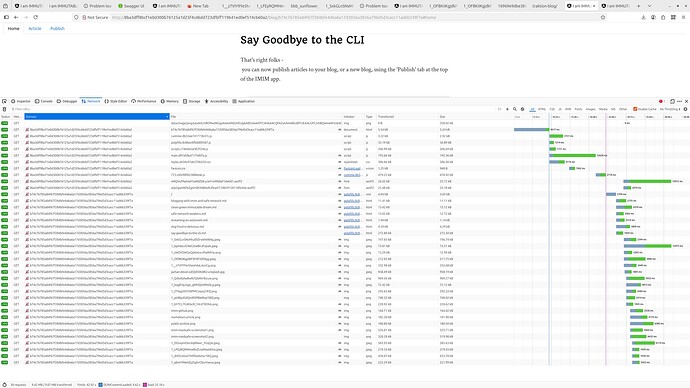The height and width of the screenshot is (388, 690).
Task: Filter requests by HTML type
Action: click(542, 109)
